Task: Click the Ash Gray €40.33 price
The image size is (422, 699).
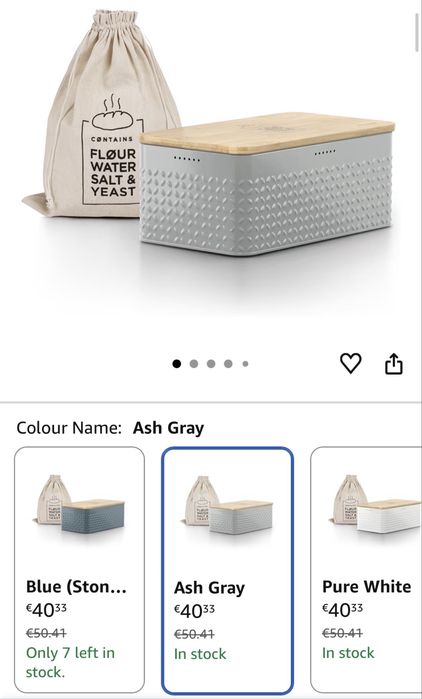Action: point(194,611)
